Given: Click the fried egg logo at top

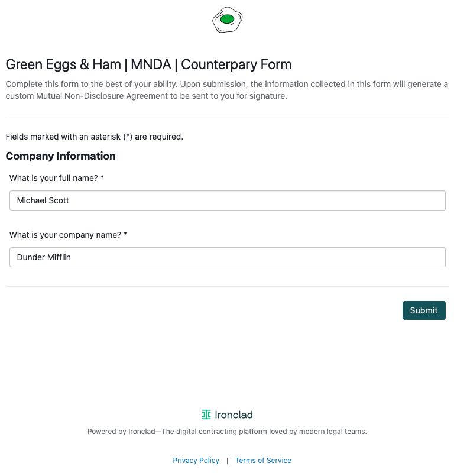Looking at the screenshot, I should tap(228, 20).
